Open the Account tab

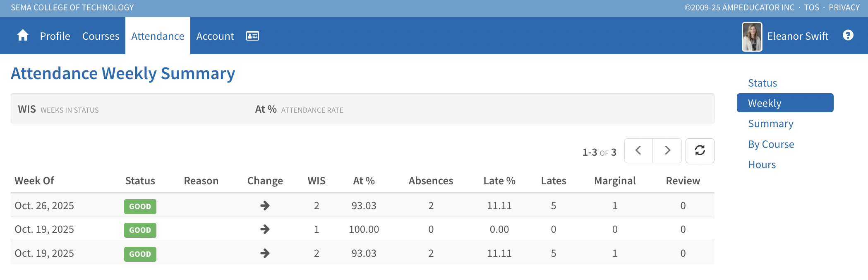point(215,36)
